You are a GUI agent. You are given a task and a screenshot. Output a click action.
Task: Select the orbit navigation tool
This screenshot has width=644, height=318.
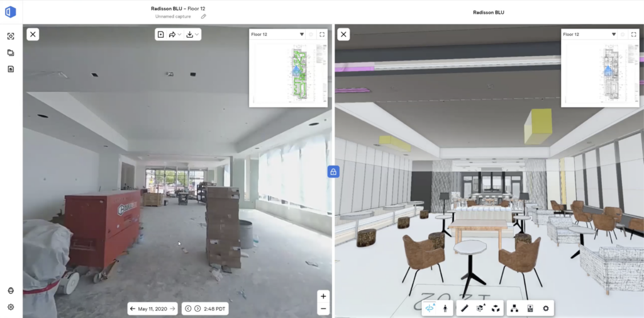click(x=430, y=309)
